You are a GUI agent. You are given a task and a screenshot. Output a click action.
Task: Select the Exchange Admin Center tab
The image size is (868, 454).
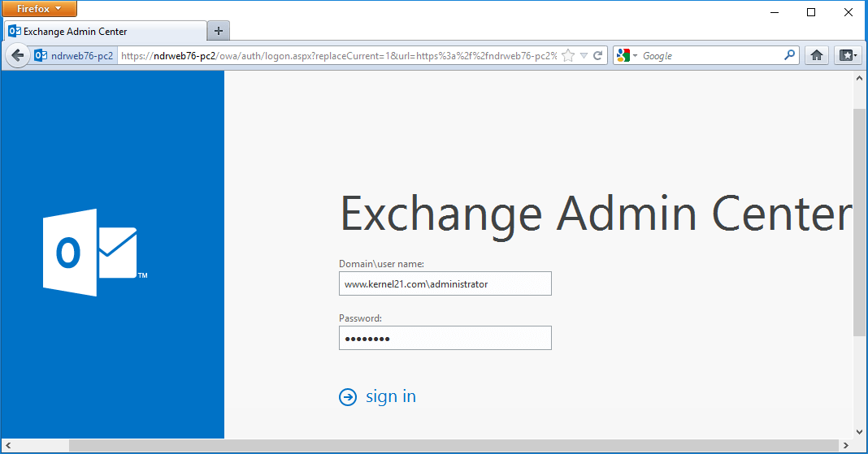(x=106, y=31)
